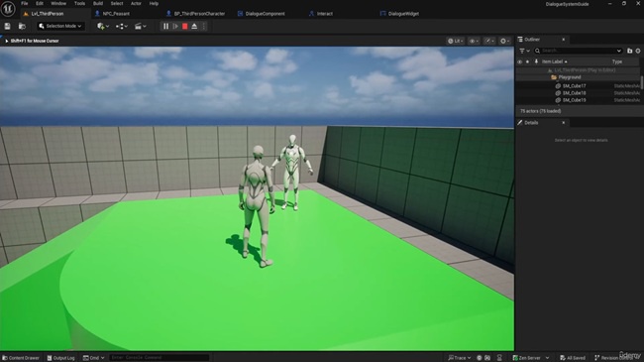Open play options three-dot menu
Image resolution: width=644 pixels, height=362 pixels.
[204, 27]
